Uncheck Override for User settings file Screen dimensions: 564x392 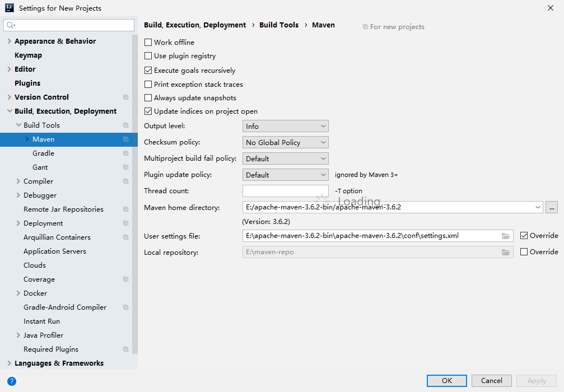524,236
